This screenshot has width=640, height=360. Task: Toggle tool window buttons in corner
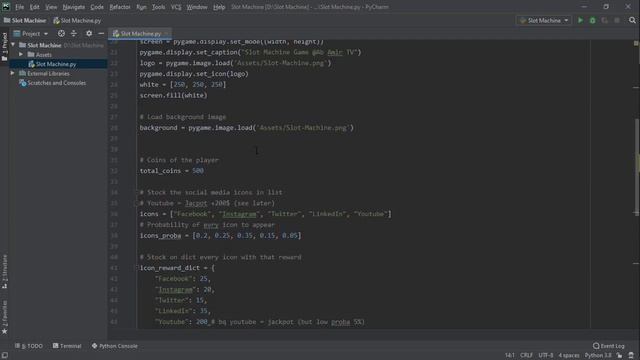pos(4,356)
